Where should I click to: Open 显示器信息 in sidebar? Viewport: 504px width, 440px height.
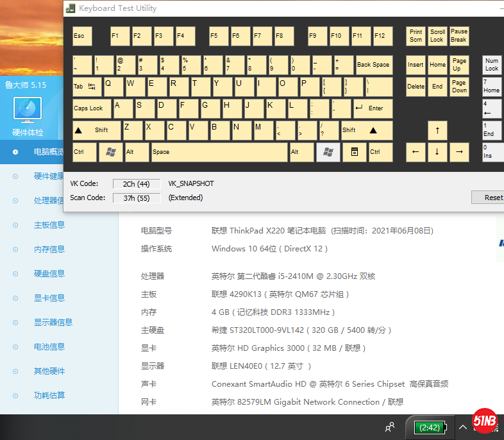click(x=53, y=323)
